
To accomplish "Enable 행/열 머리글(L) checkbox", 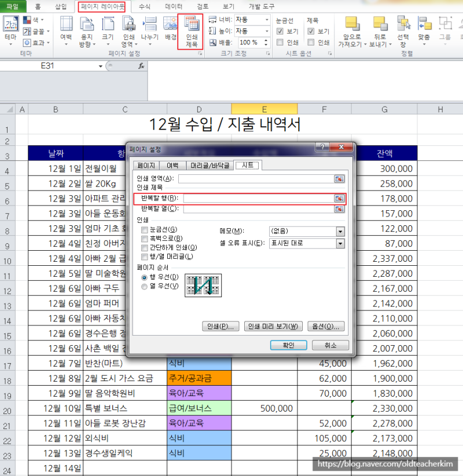I will (145, 257).
